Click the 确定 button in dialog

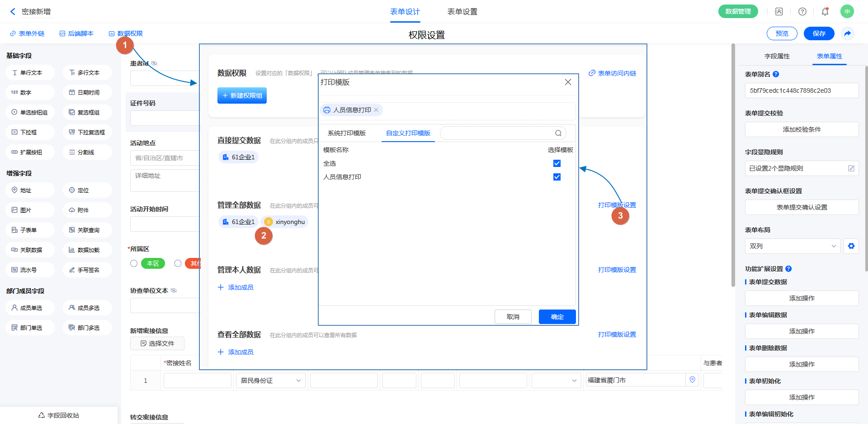pos(557,317)
